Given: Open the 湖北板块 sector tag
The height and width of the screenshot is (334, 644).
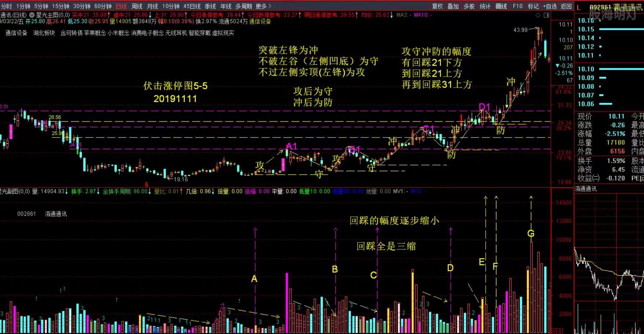Looking at the screenshot, I should (44, 33).
